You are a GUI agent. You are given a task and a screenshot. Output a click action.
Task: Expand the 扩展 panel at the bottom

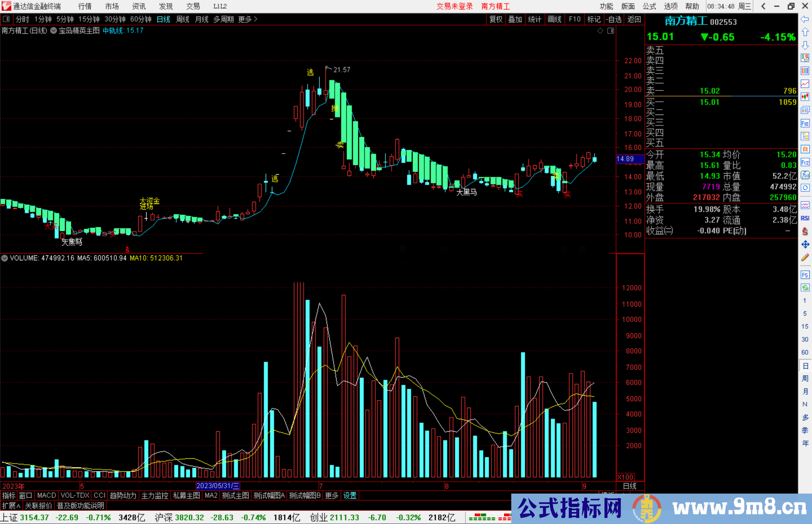[11, 506]
